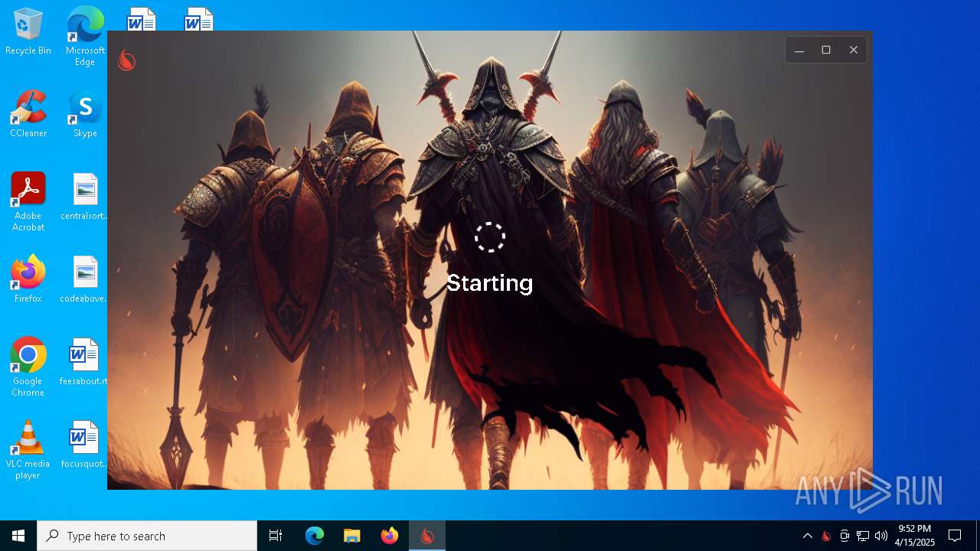The image size is (980, 551).
Task: Select the first Word document at the desktop top
Action: pyautogui.click(x=142, y=19)
